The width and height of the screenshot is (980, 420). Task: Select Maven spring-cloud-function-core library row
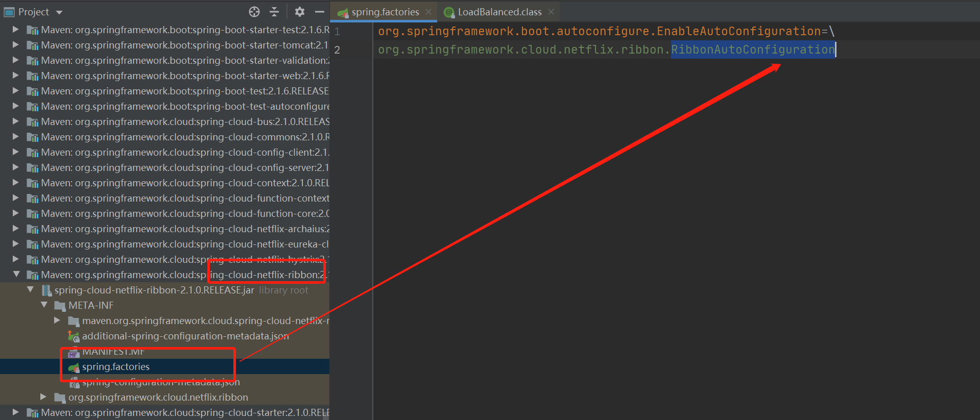point(164,213)
